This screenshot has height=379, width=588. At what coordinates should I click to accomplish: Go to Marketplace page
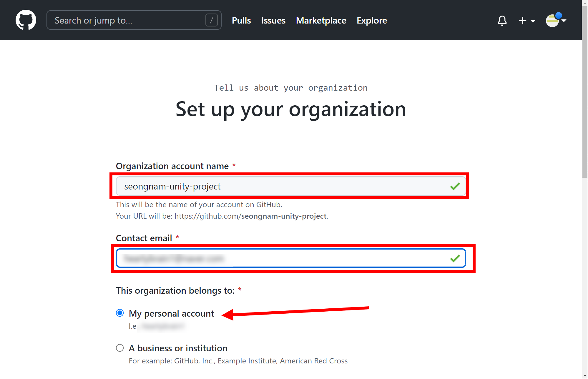click(x=321, y=21)
